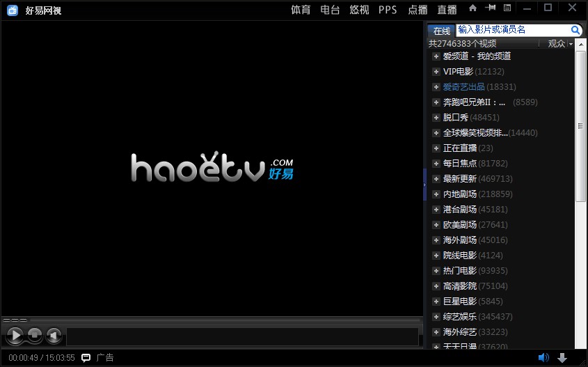588x367 pixels.
Task: Expand the 爱奇艺出品 category
Action: [436, 87]
